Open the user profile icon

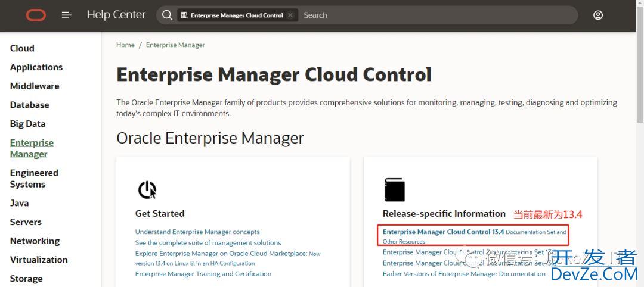tap(598, 15)
